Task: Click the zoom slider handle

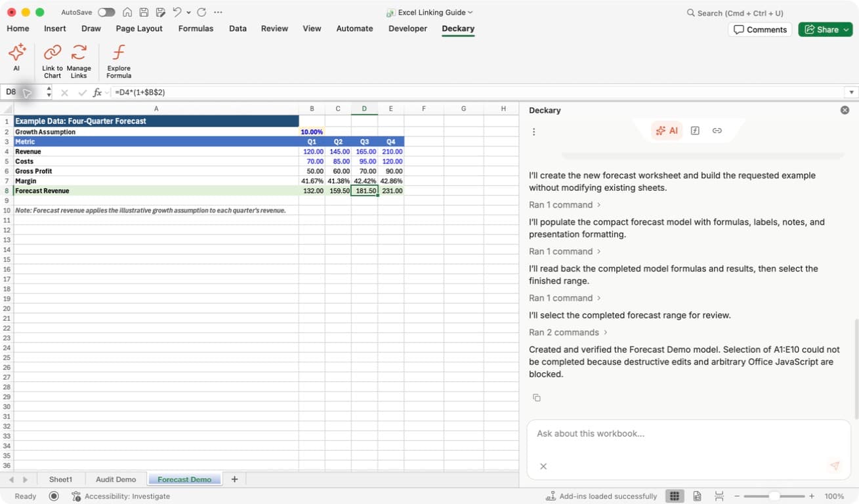Action: (x=774, y=496)
